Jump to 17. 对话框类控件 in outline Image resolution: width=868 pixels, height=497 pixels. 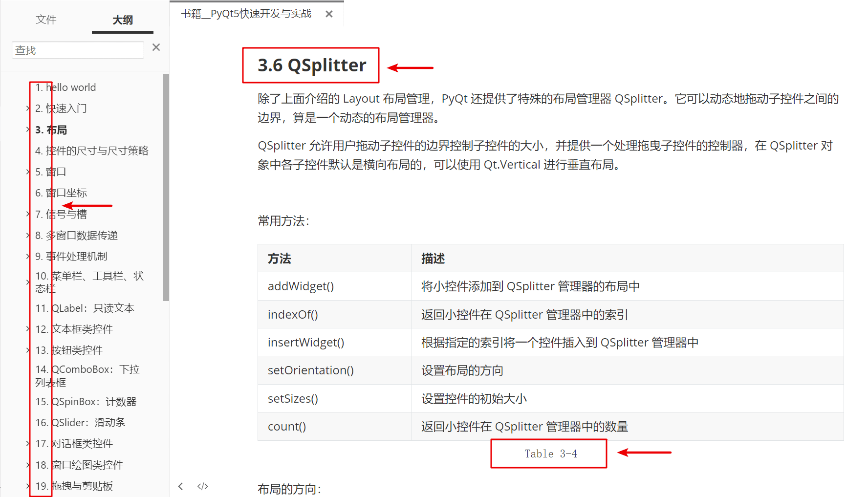tap(74, 443)
